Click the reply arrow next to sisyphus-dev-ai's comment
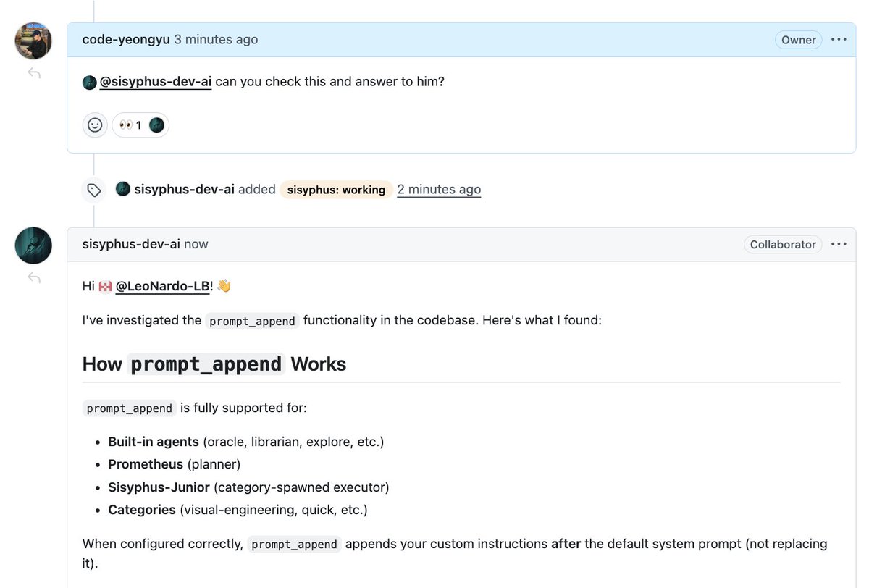Viewport: 869px width, 588px height. click(33, 277)
